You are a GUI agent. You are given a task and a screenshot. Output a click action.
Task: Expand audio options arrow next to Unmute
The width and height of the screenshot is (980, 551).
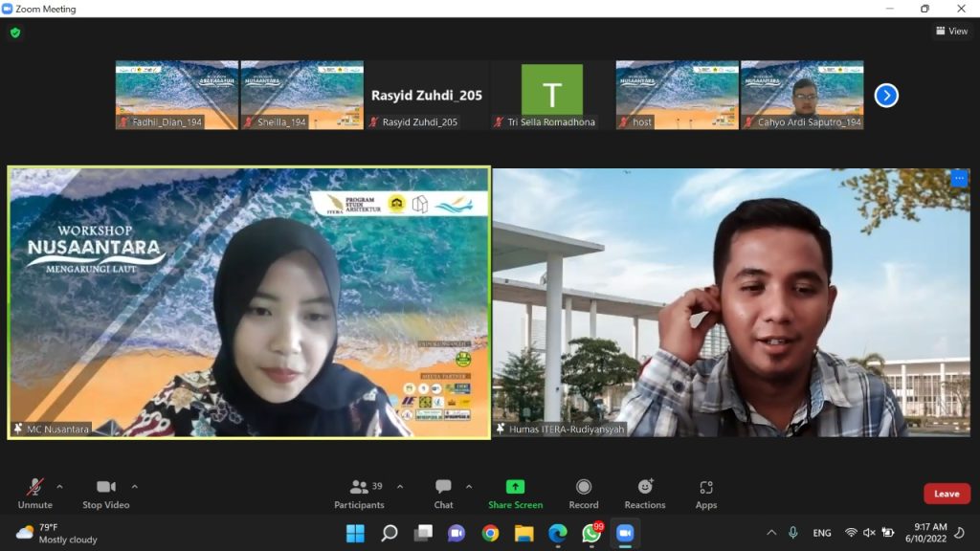(x=60, y=487)
